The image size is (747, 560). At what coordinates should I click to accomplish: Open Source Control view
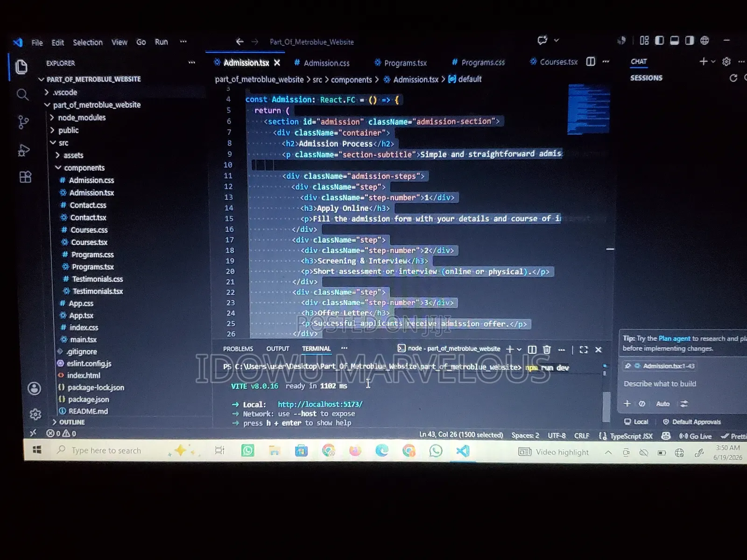[23, 122]
